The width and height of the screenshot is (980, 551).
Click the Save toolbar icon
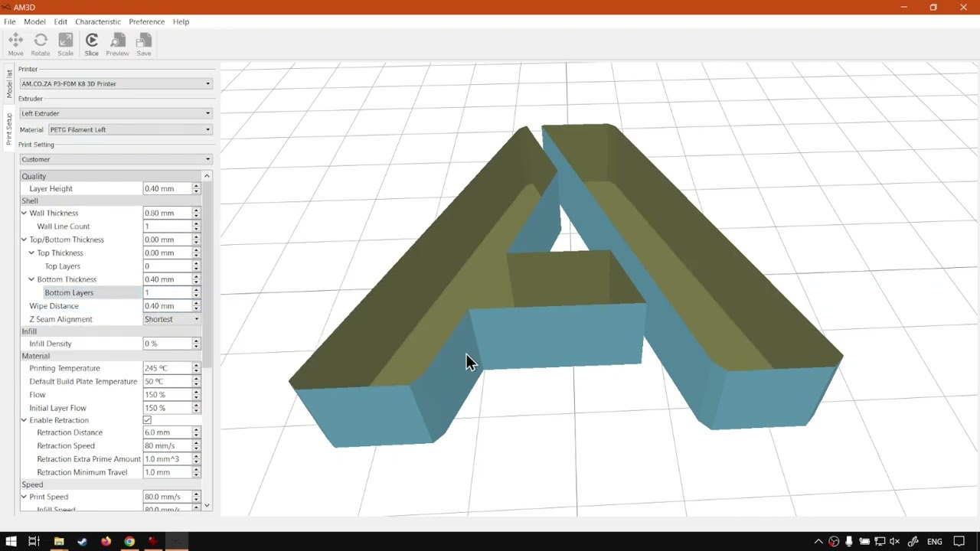pos(144,44)
